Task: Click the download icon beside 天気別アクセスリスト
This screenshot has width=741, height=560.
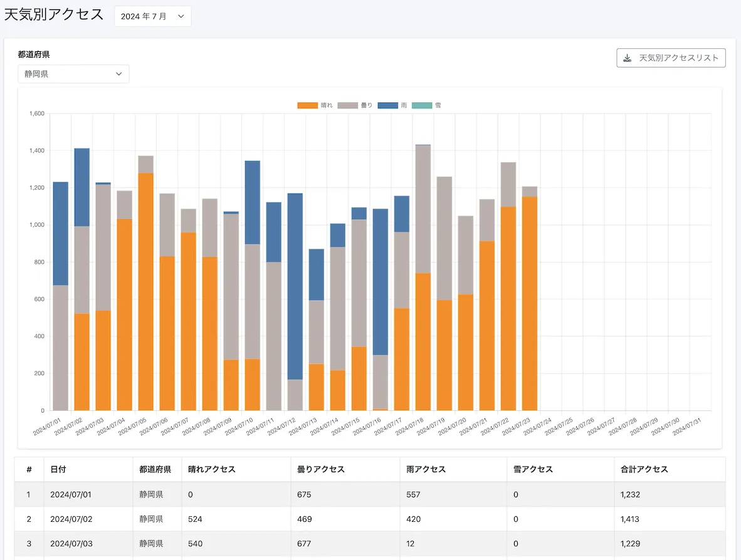Action: click(628, 58)
